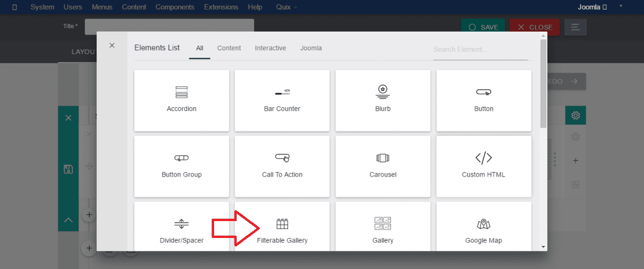This screenshot has width=644, height=269.
Task: Expand the Quix dropdown menu
Action: point(286,7)
